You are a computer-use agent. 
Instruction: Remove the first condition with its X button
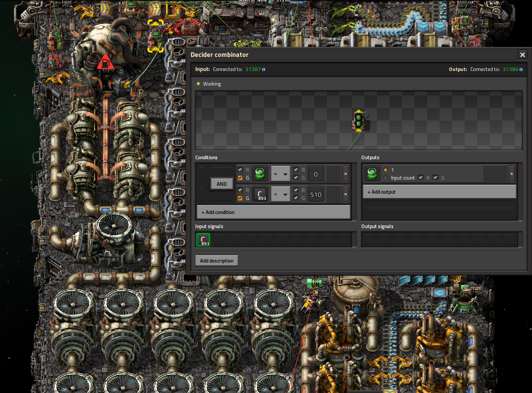346,174
